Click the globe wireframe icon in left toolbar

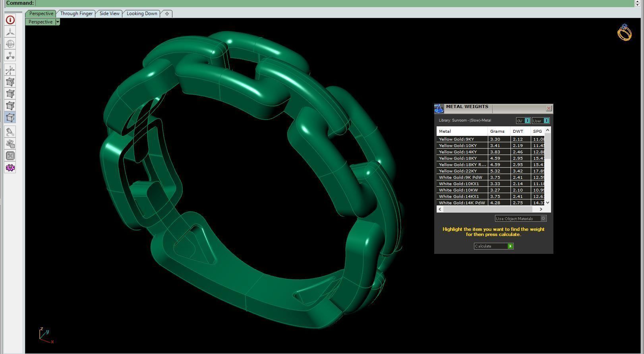(10, 44)
